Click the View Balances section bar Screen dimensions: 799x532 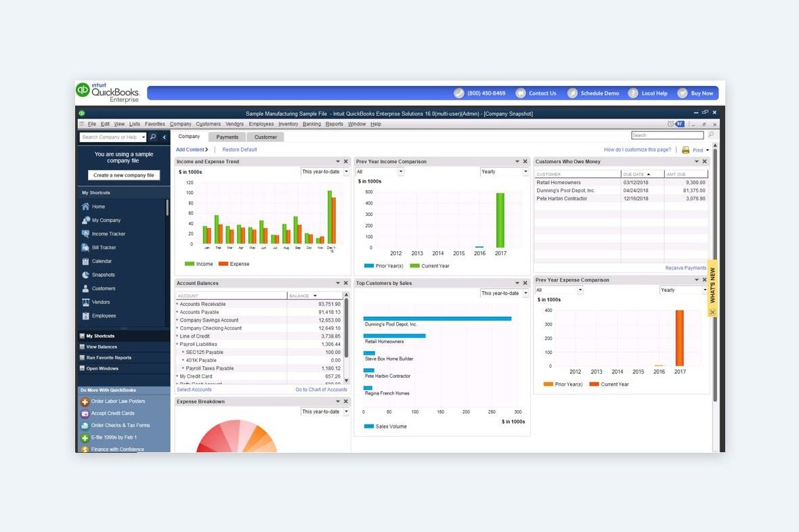point(123,347)
